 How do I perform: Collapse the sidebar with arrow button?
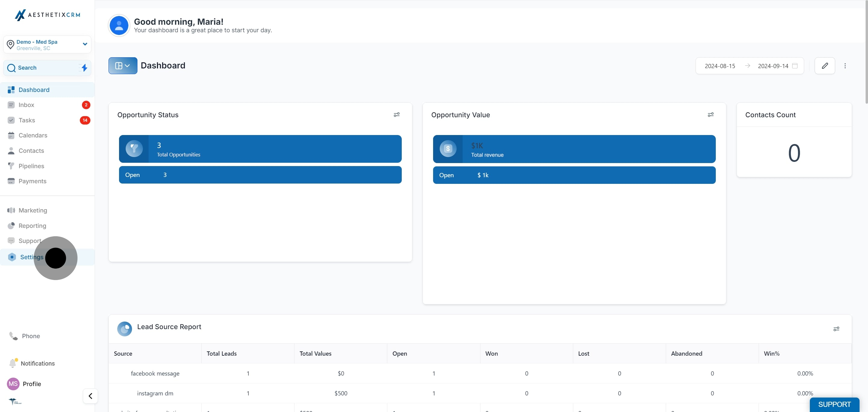click(90, 396)
